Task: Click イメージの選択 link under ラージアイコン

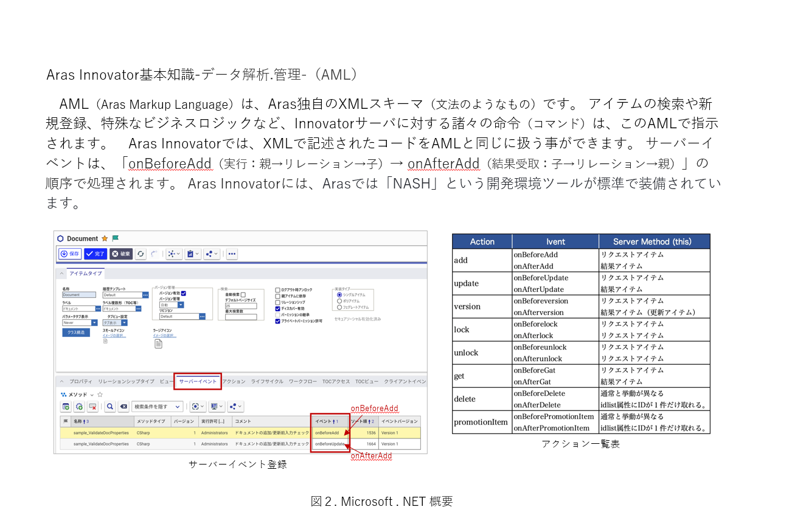Action: 165,336
